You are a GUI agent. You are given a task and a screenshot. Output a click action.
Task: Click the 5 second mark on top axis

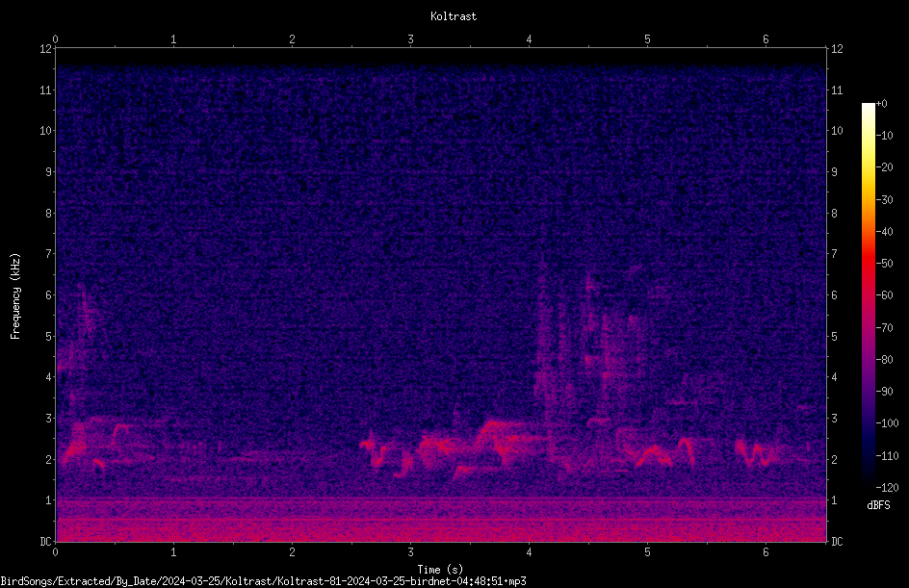pos(647,39)
